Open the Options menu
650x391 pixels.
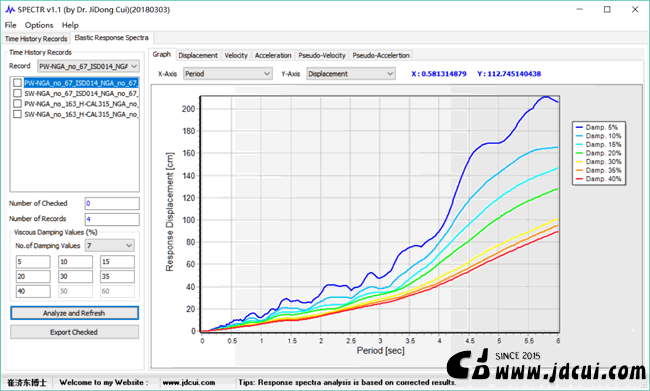(39, 25)
